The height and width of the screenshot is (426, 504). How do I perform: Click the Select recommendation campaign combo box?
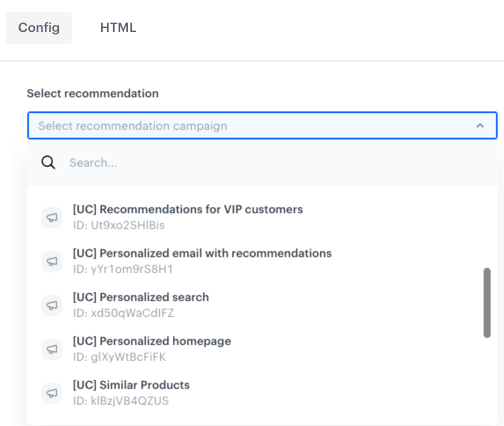click(x=262, y=126)
